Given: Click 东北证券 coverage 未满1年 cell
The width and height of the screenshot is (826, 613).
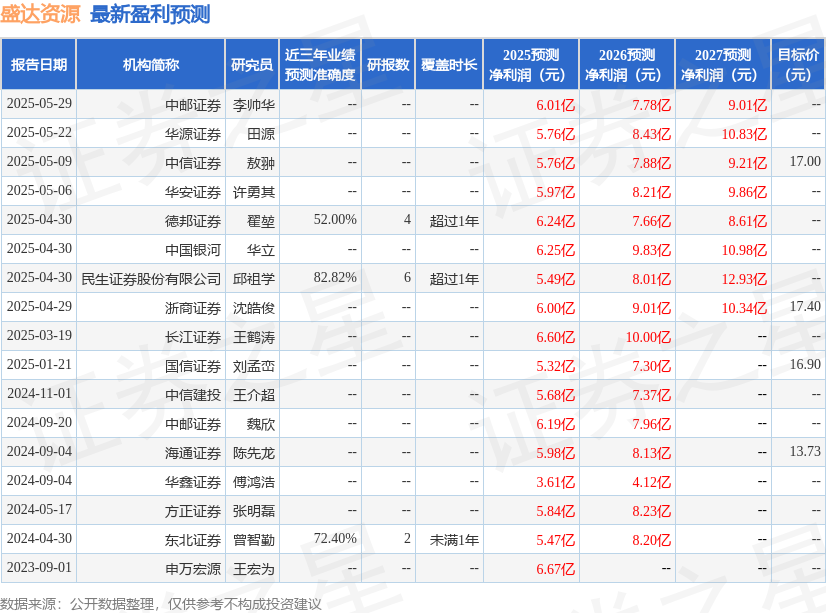Looking at the screenshot, I should pos(454,540).
